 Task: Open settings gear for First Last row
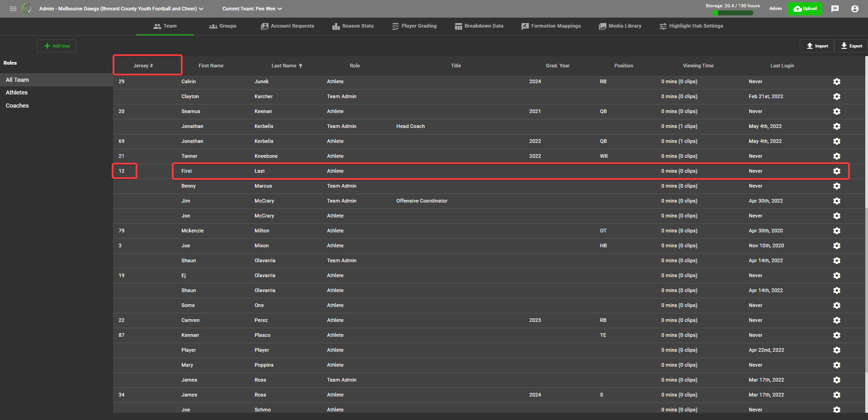(x=837, y=171)
